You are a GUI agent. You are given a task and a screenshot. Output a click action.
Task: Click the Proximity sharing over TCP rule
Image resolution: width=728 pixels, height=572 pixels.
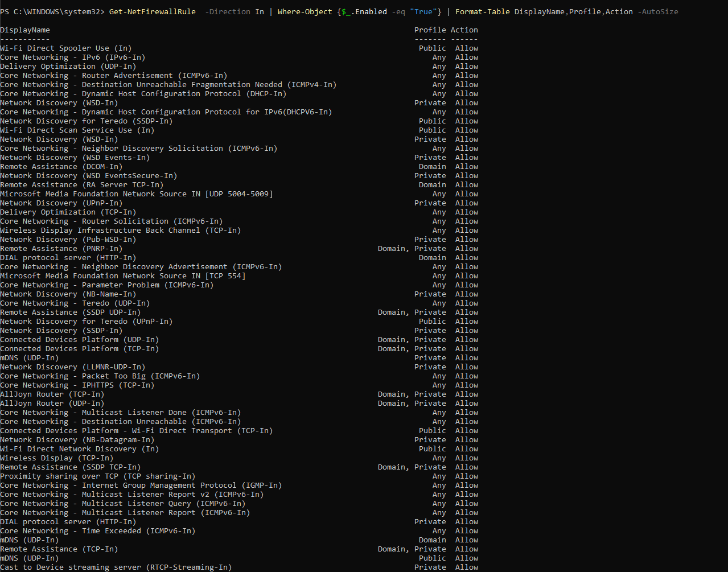click(x=97, y=476)
